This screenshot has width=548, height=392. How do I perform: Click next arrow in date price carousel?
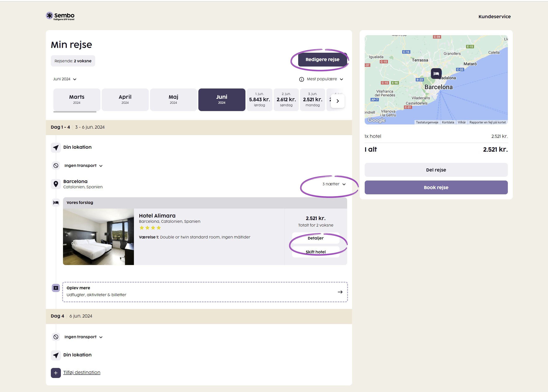[x=338, y=101]
